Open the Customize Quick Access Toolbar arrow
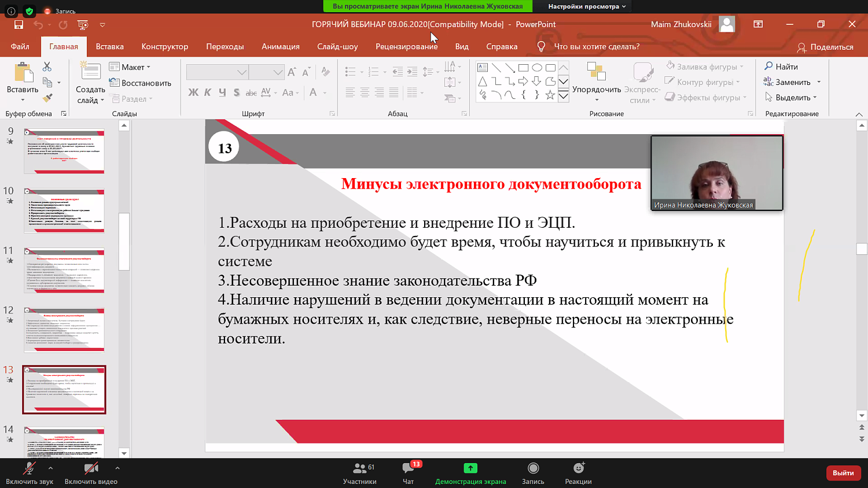This screenshot has width=868, height=488. tap(102, 25)
